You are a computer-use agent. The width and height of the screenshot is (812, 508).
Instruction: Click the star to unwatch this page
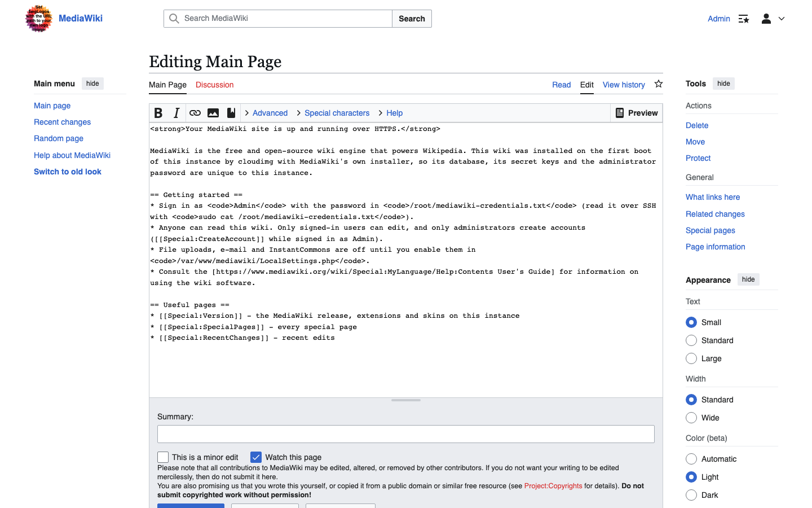click(659, 84)
